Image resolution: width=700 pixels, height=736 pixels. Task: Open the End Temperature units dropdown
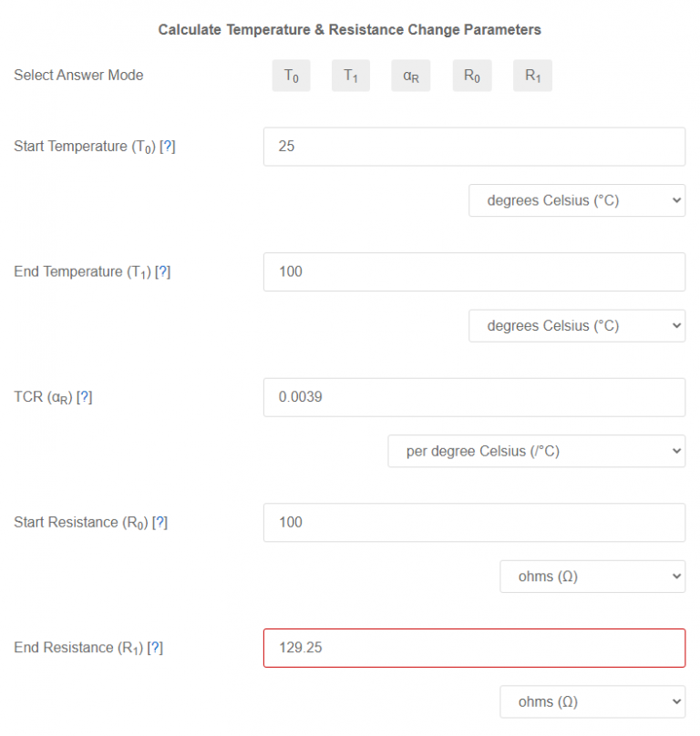tap(577, 325)
